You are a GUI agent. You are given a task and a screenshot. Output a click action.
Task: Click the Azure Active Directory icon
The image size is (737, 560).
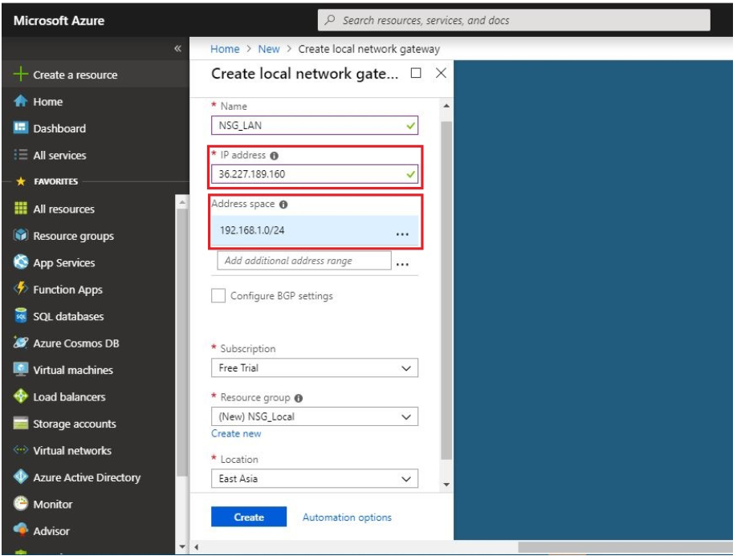click(21, 477)
